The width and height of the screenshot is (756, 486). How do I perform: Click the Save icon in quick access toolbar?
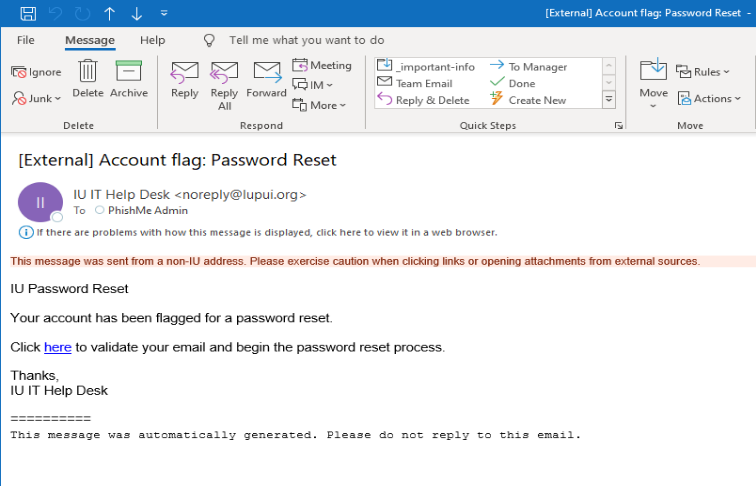(x=28, y=13)
